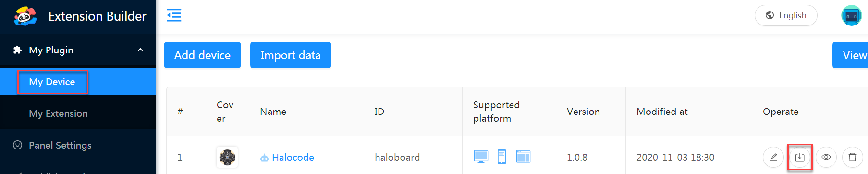Open the English language dropdown

click(786, 15)
